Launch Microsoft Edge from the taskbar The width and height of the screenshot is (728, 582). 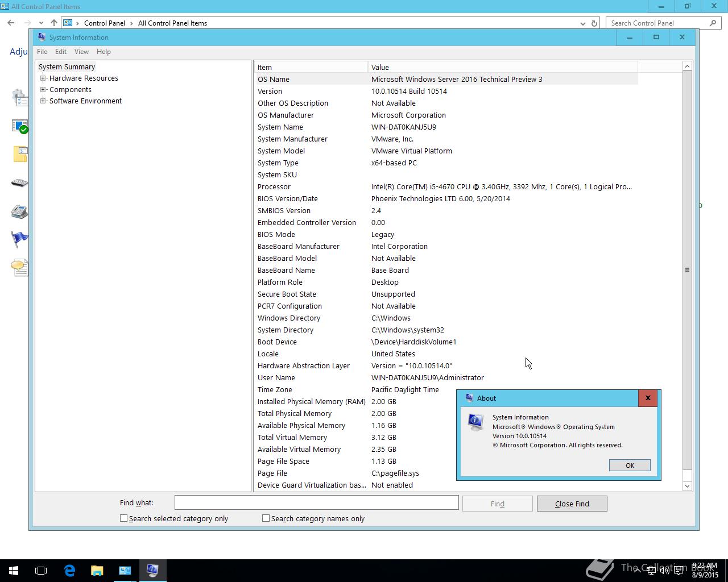69,571
